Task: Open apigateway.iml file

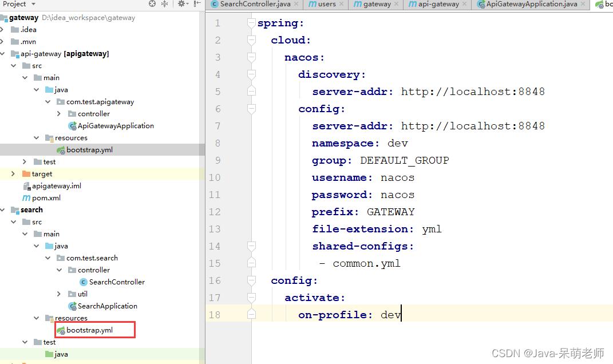Action: click(56, 186)
